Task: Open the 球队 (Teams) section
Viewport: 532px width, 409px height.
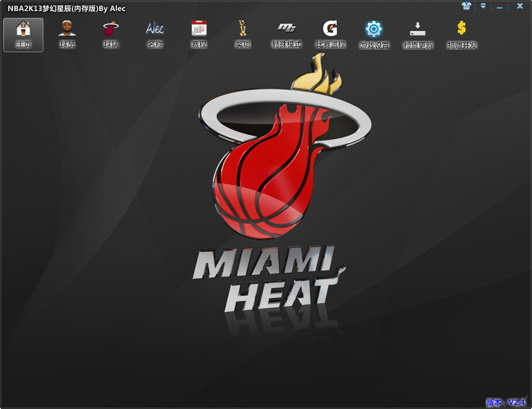Action: tap(111, 33)
